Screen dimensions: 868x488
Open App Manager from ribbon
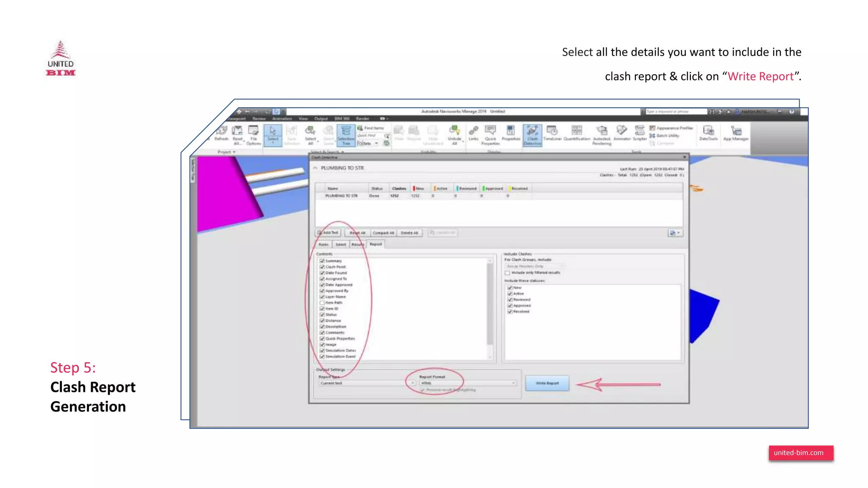(736, 133)
